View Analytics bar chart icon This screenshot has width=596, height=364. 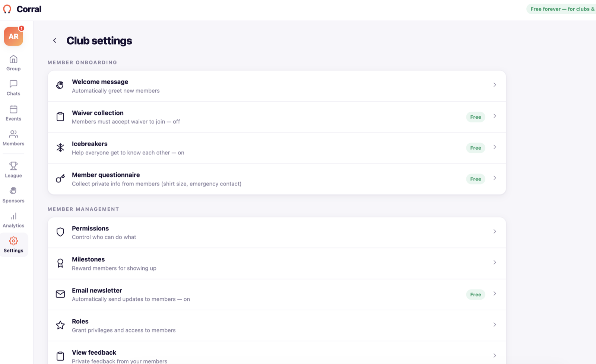coord(13,216)
